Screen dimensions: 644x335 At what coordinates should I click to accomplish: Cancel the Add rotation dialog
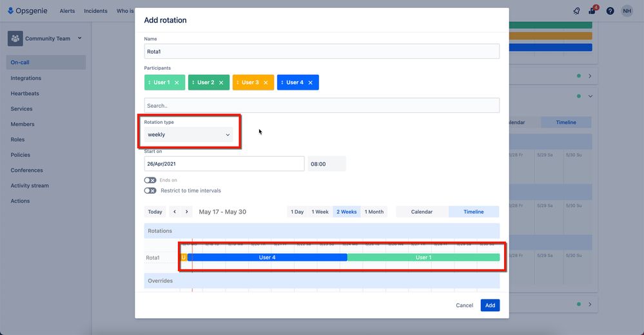tap(465, 305)
